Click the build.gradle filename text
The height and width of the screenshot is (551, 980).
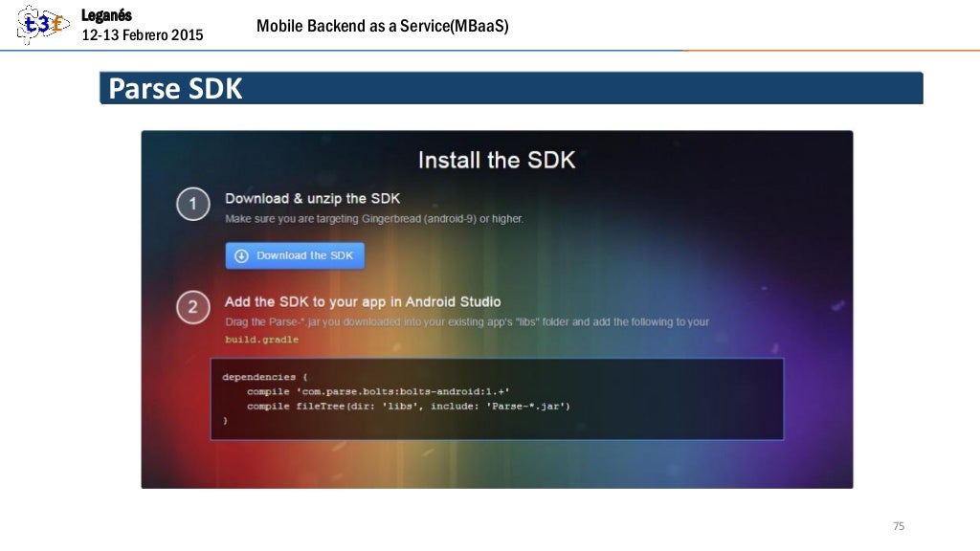click(262, 340)
